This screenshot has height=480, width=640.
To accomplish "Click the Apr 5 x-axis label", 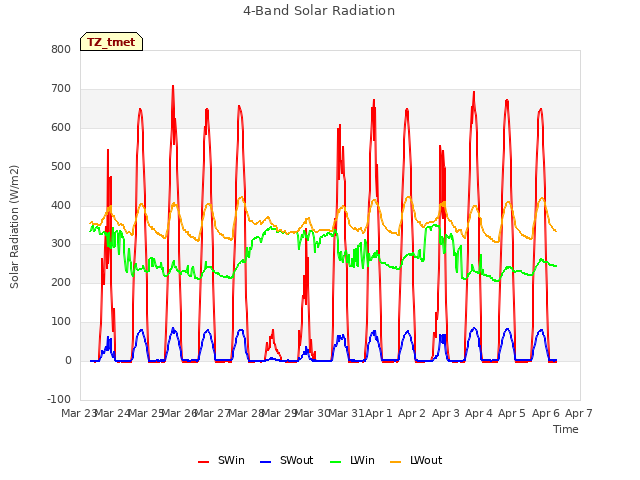I will [x=512, y=413].
